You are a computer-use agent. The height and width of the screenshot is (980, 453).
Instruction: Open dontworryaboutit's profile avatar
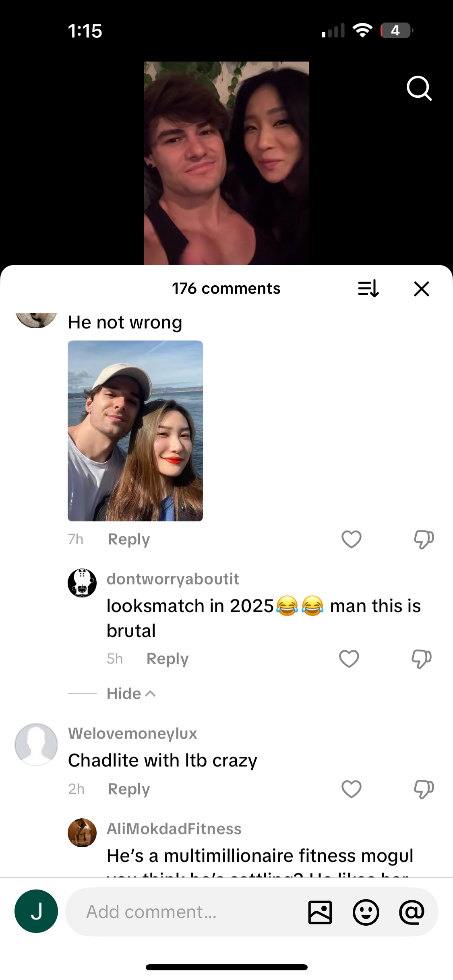82,583
